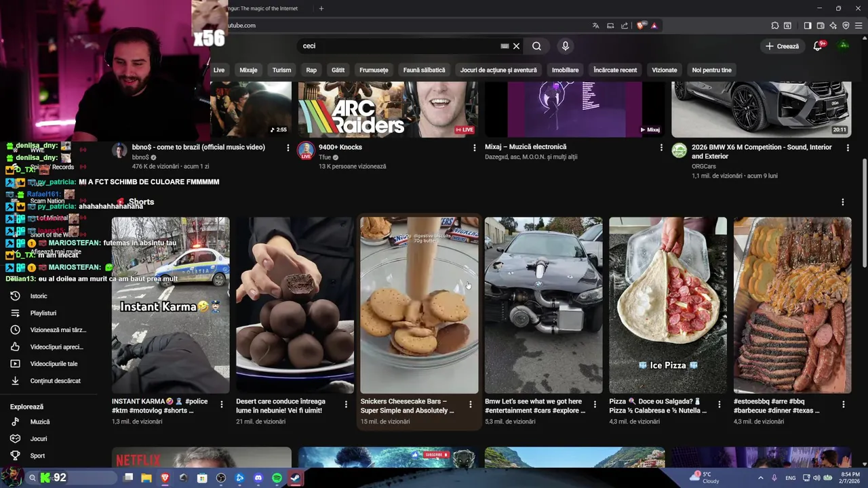Click the Creează create button
The image size is (868, 488).
coord(782,46)
